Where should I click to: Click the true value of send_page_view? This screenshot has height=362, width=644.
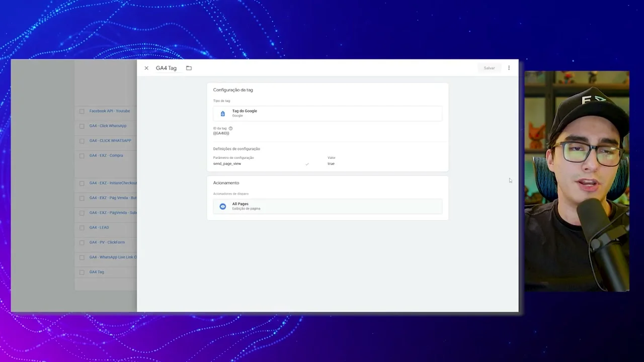click(331, 164)
